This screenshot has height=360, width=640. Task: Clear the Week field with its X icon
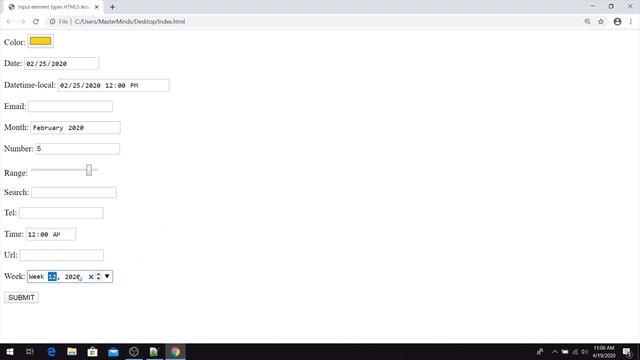tap(91, 277)
